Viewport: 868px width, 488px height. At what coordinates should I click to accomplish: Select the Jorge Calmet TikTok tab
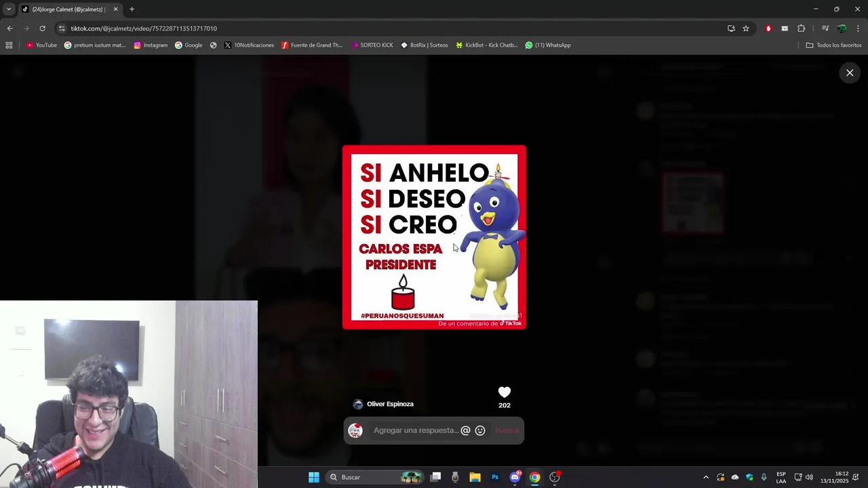(69, 9)
